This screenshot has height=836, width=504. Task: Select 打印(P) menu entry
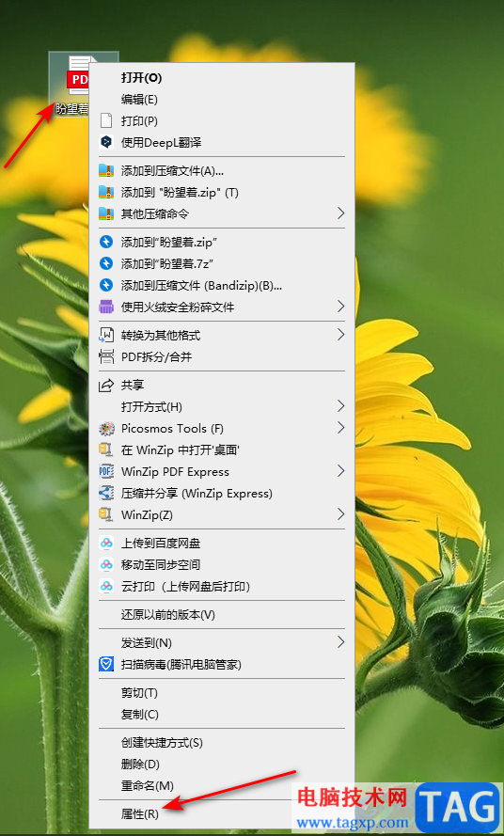(x=222, y=121)
